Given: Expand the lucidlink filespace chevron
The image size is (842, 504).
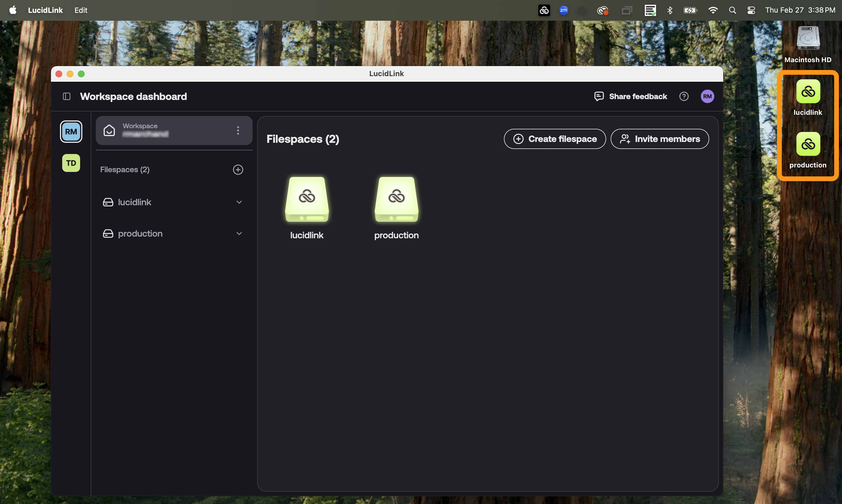Looking at the screenshot, I should [239, 202].
